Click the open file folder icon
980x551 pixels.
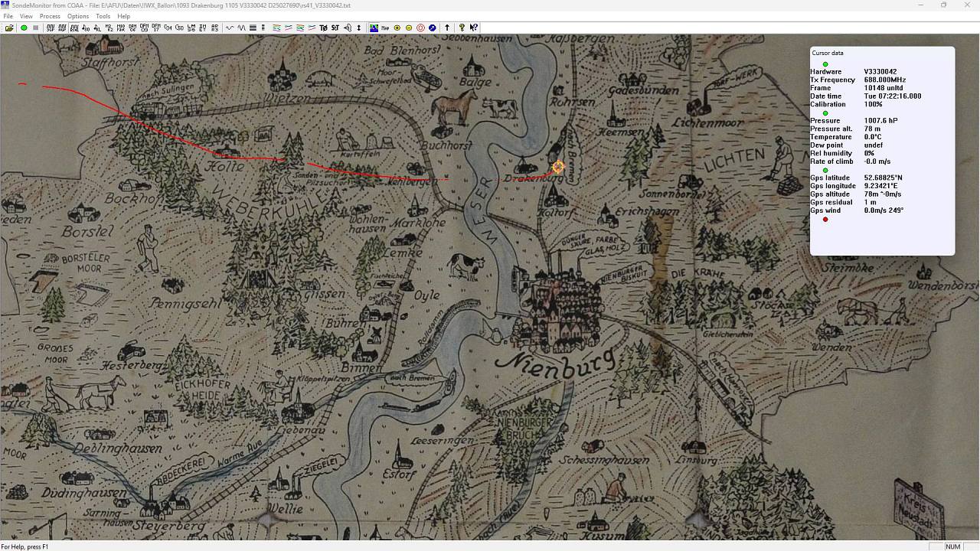click(x=9, y=28)
